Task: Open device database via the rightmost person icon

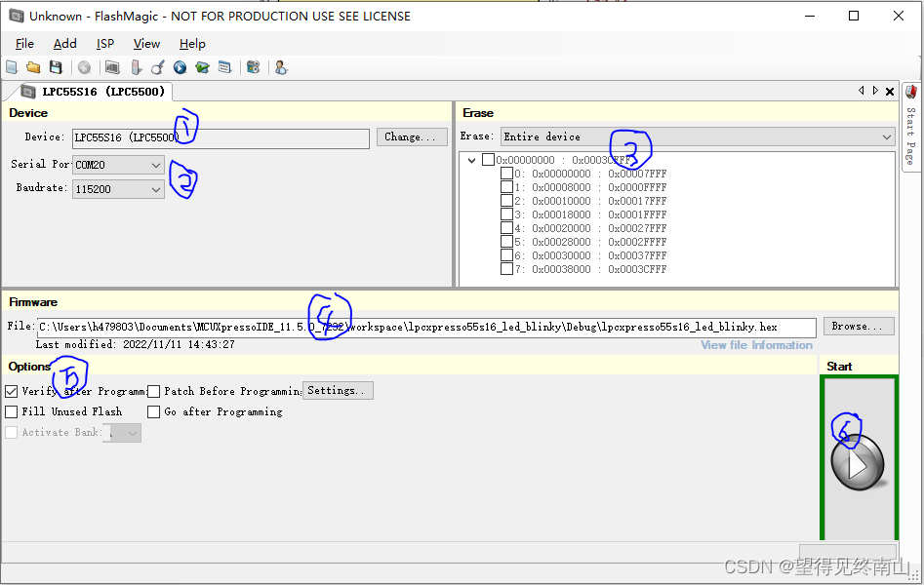Action: pos(280,67)
